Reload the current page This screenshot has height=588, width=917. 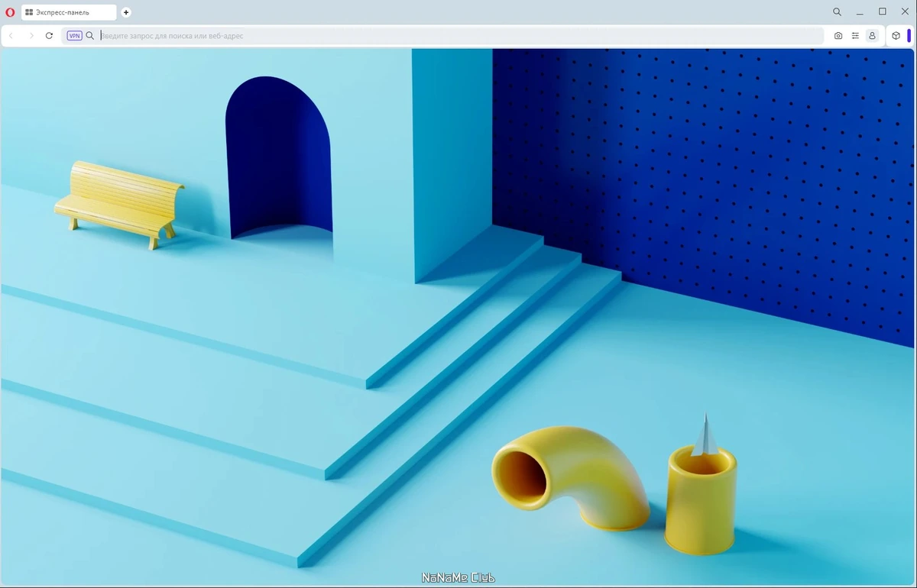point(50,36)
